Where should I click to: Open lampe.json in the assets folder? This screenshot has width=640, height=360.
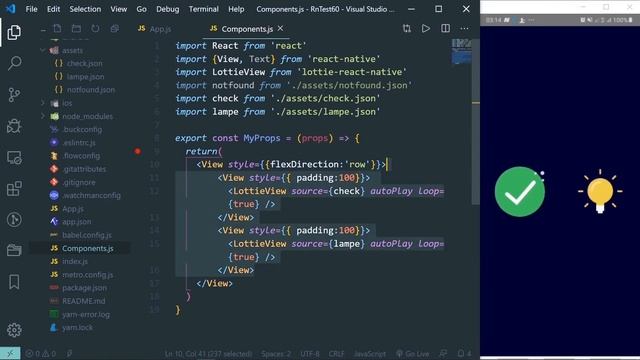point(85,76)
